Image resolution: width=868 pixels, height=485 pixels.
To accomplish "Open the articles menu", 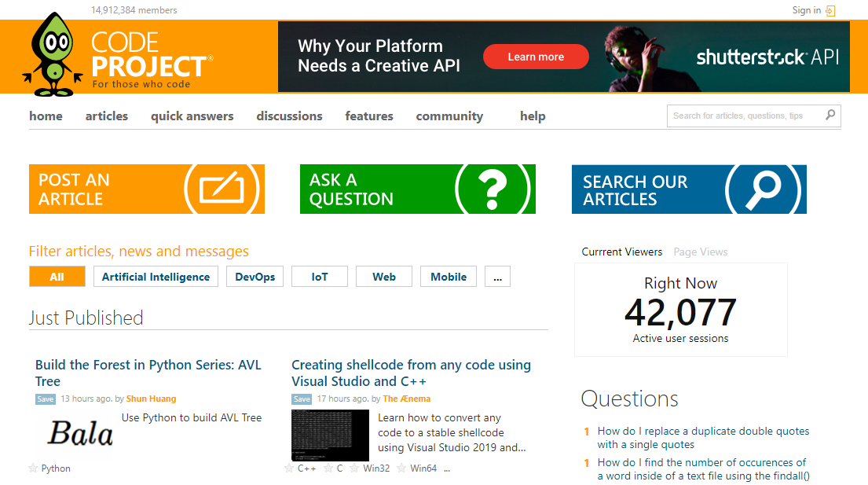I will (106, 116).
